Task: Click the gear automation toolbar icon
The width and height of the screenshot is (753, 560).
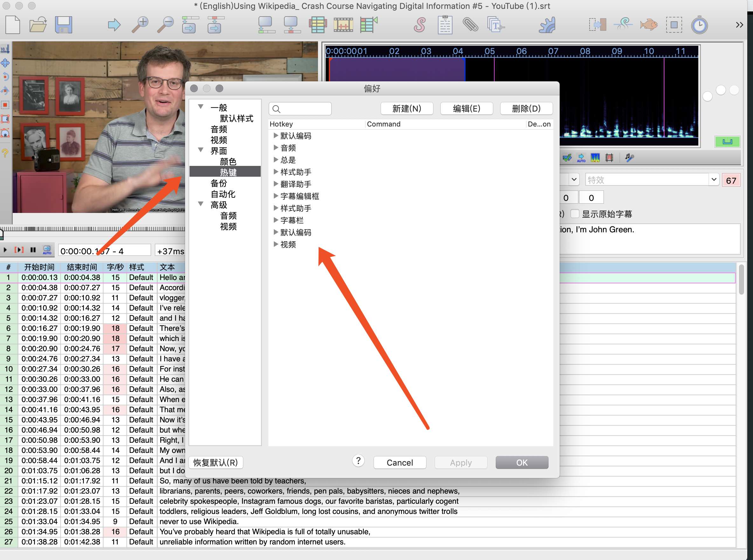Action: tap(547, 25)
